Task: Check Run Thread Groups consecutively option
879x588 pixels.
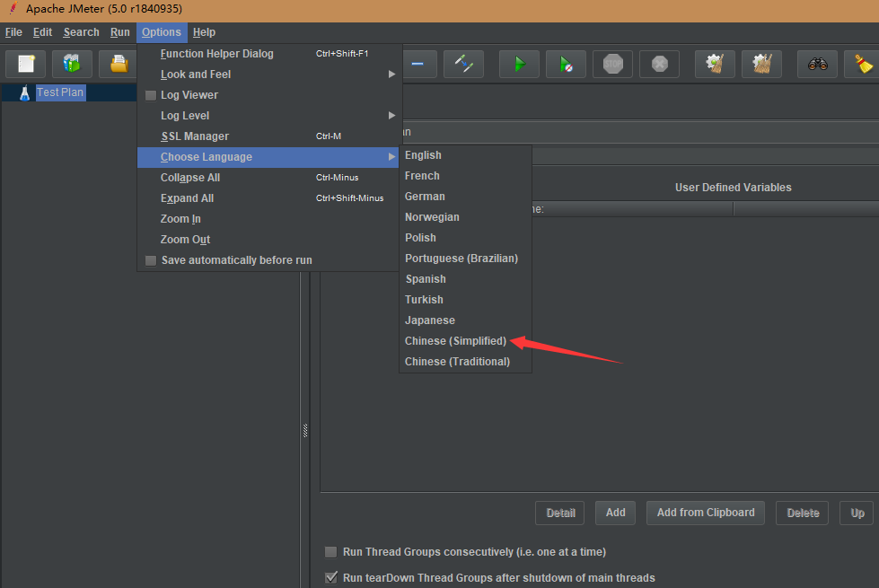Action: point(331,552)
